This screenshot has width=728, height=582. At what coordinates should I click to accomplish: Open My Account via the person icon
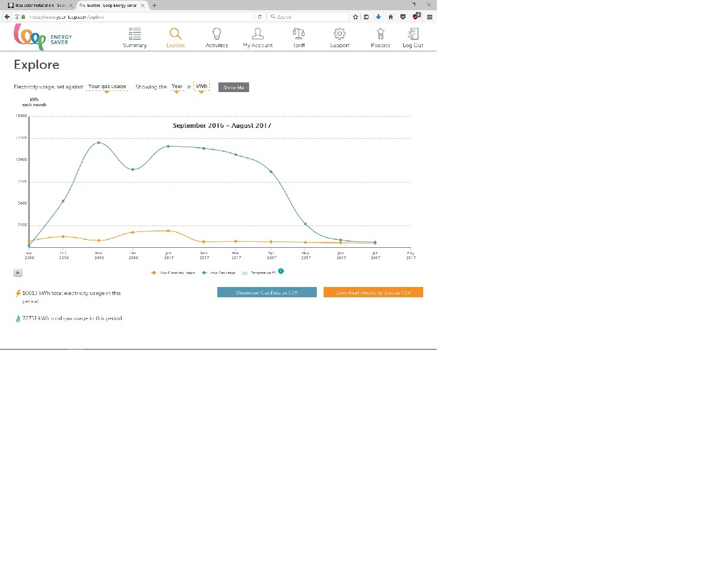click(x=258, y=34)
